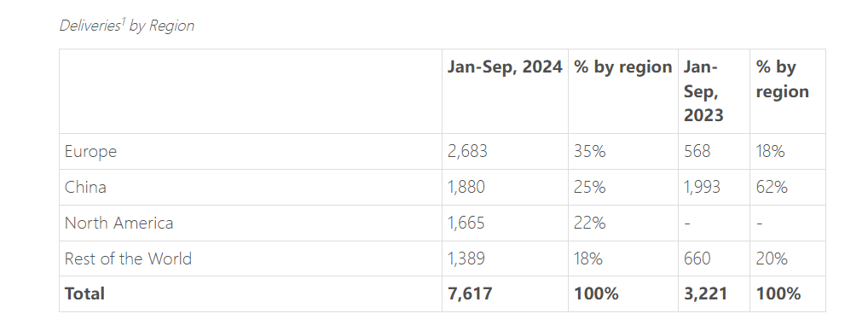Click the China 2024 value 1,880
868x331 pixels.
pos(466,187)
